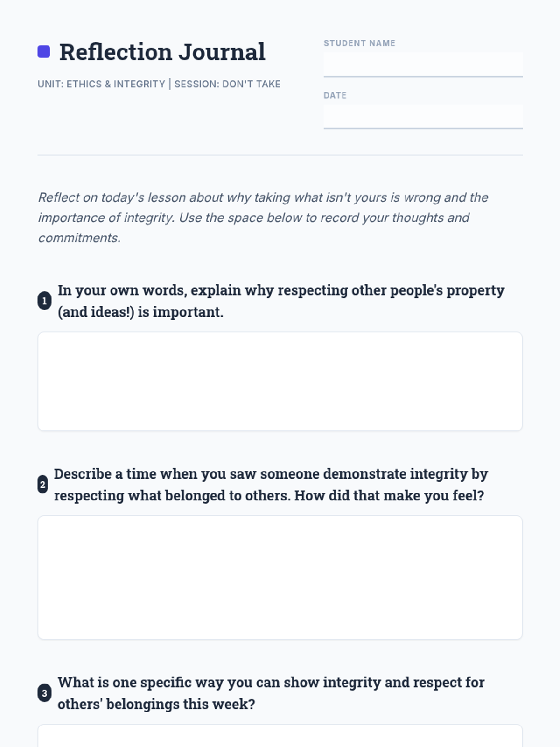Viewport: 560px width, 747px height.
Task: Click the italic lesson instructions paragraph
Action: coord(263,218)
